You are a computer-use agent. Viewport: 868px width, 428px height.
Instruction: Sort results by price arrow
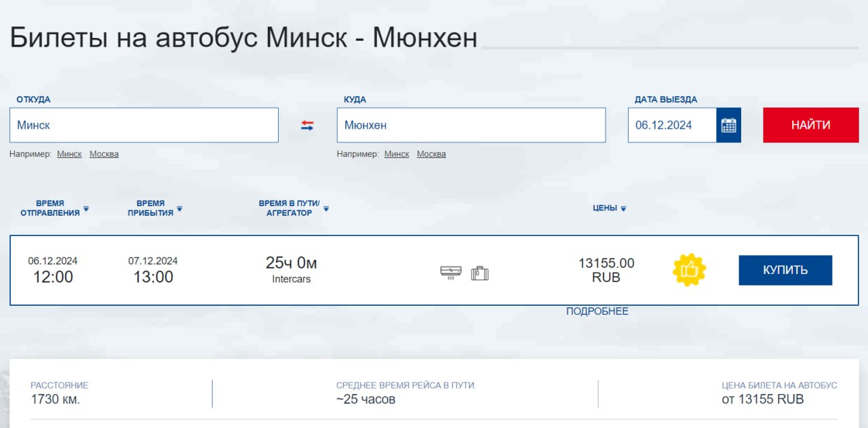(x=623, y=209)
